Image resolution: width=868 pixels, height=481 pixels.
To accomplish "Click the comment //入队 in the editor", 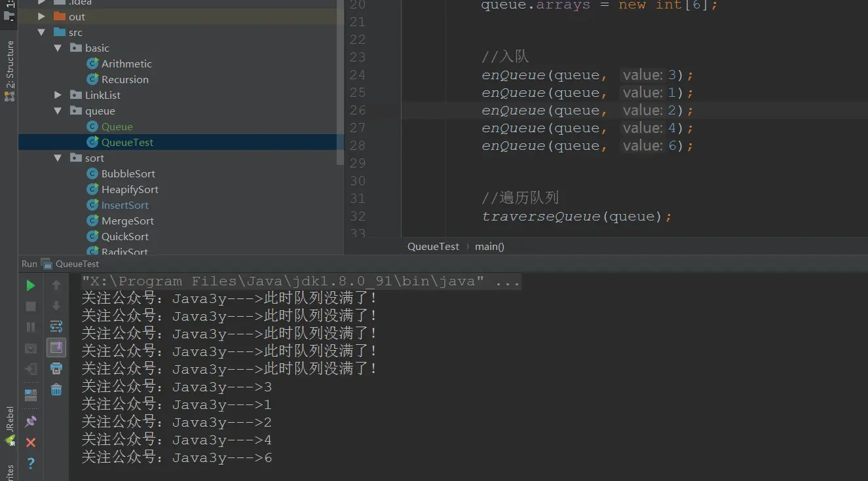I will [505, 57].
